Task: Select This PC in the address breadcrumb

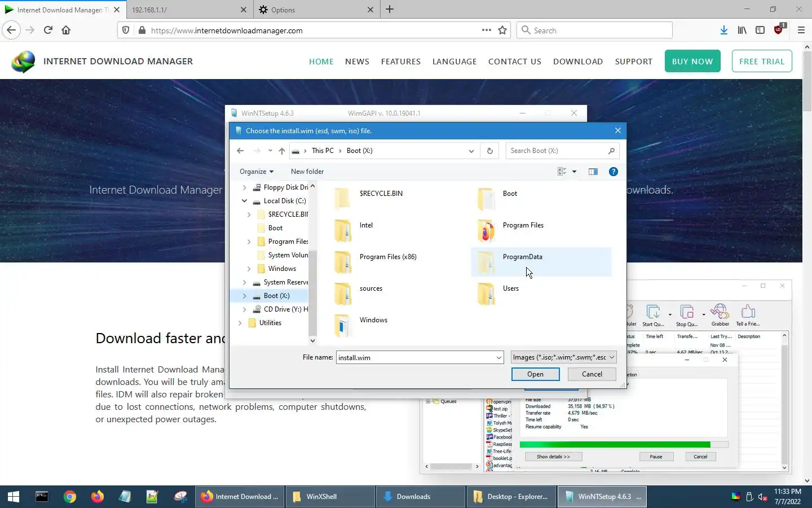Action: (323, 151)
